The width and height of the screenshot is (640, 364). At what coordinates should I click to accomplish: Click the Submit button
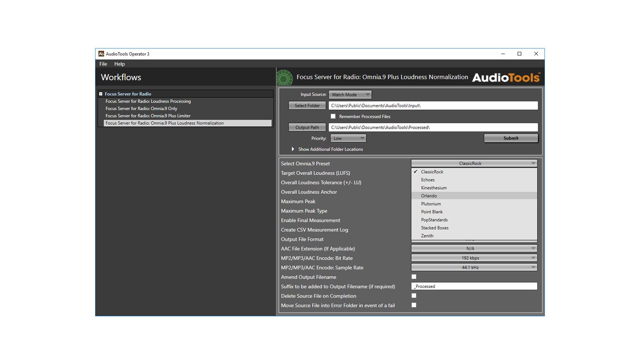[x=511, y=138]
